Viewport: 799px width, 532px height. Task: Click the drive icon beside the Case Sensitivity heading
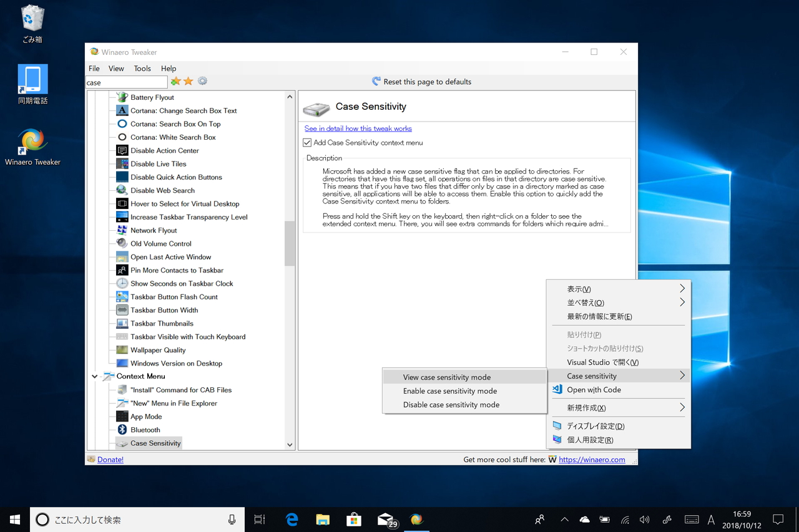tap(316, 109)
